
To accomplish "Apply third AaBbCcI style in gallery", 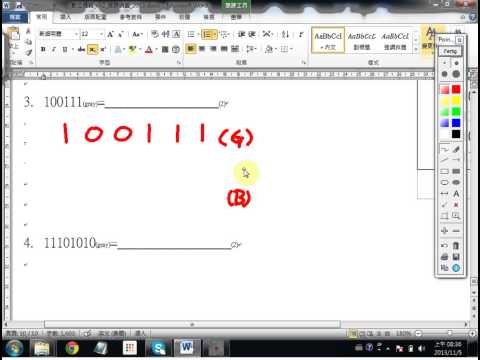I will tap(395, 41).
